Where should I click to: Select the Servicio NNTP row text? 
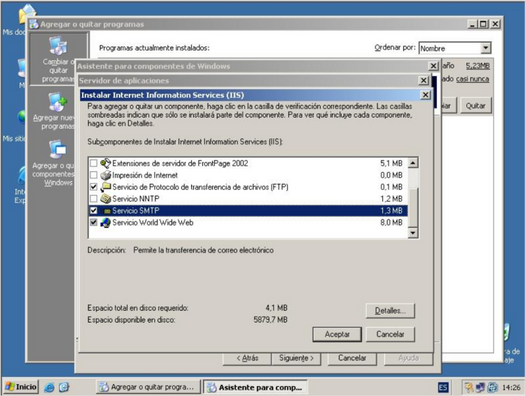click(136, 199)
